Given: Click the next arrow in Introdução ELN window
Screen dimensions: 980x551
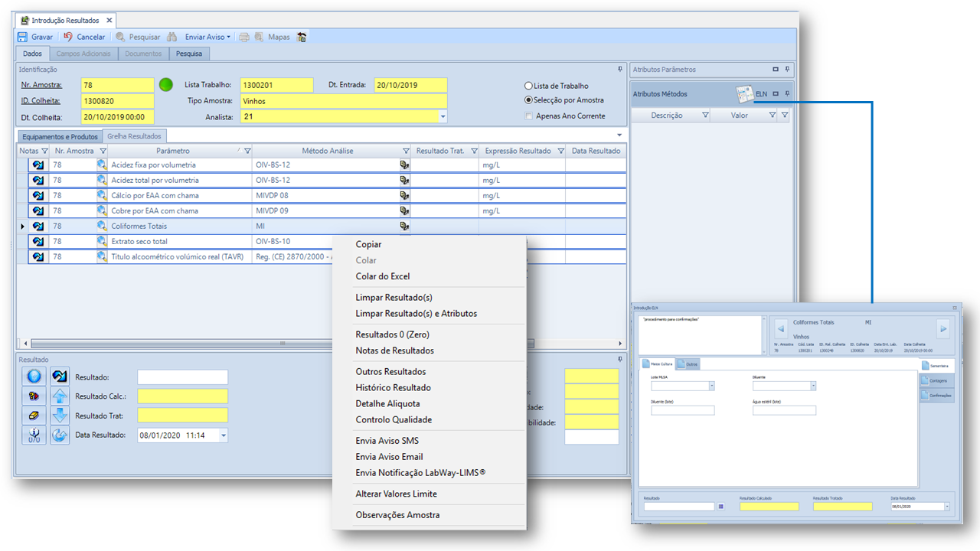Looking at the screenshot, I should [x=943, y=329].
